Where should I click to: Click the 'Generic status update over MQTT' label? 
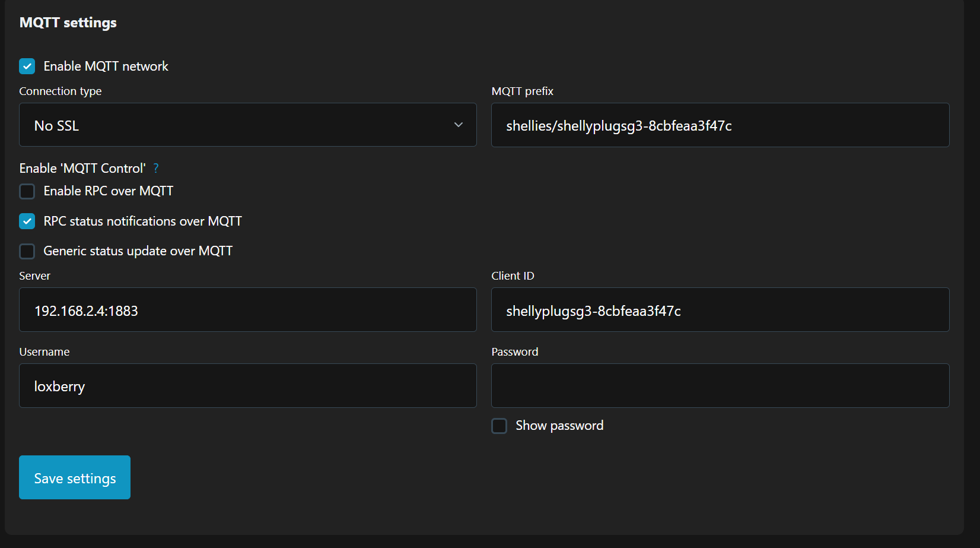(138, 251)
